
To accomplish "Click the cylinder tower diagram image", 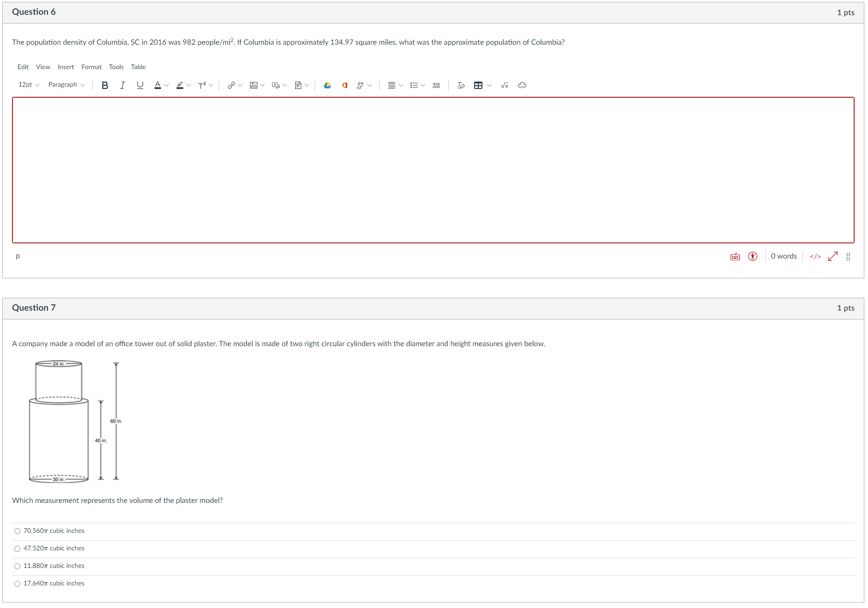I will click(76, 421).
